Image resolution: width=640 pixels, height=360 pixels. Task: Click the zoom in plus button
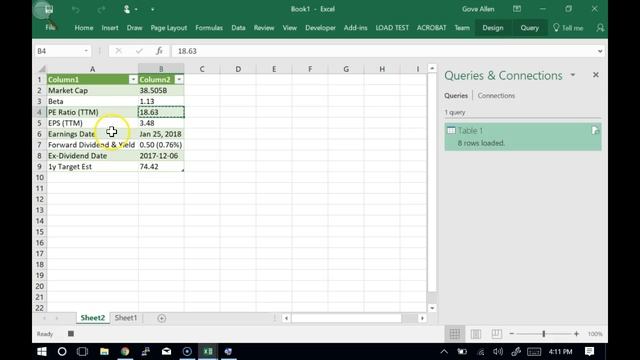[576, 334]
